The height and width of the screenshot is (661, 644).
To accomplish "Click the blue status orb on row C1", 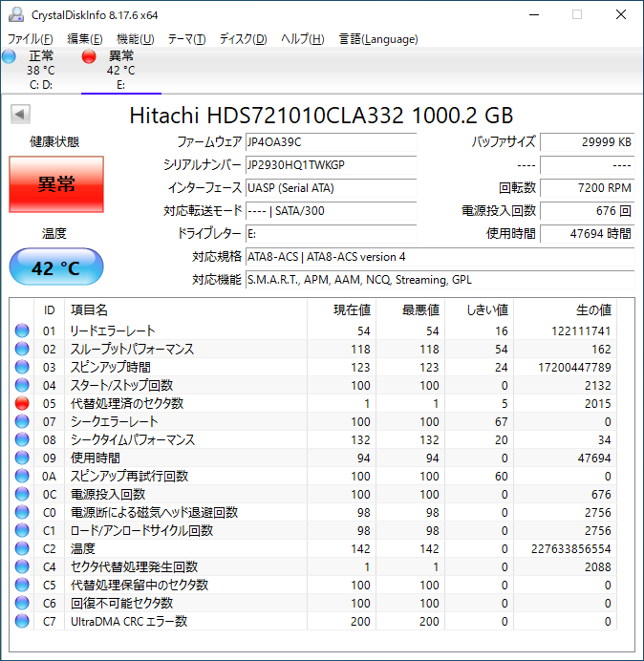I will 22,530.
